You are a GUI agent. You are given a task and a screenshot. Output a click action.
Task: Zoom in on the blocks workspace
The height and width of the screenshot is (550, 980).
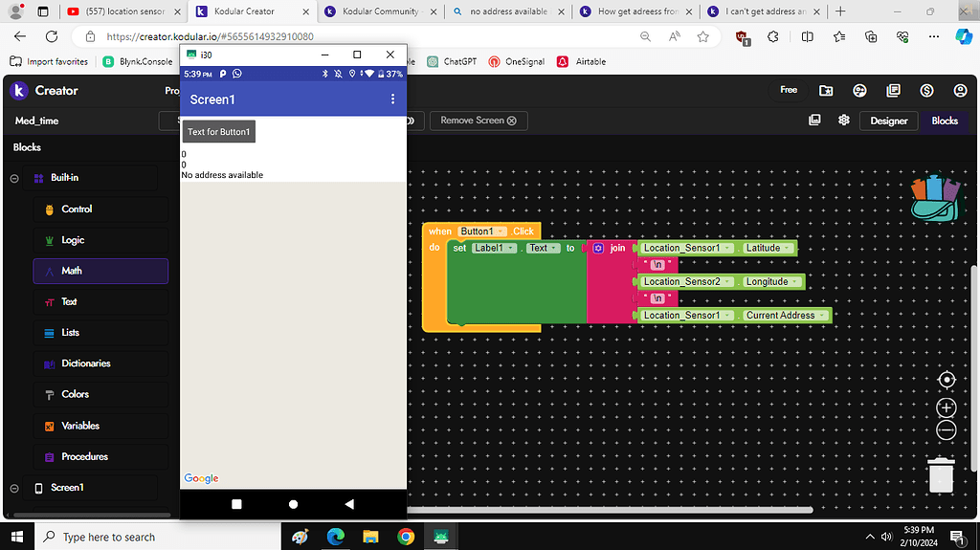pyautogui.click(x=947, y=407)
